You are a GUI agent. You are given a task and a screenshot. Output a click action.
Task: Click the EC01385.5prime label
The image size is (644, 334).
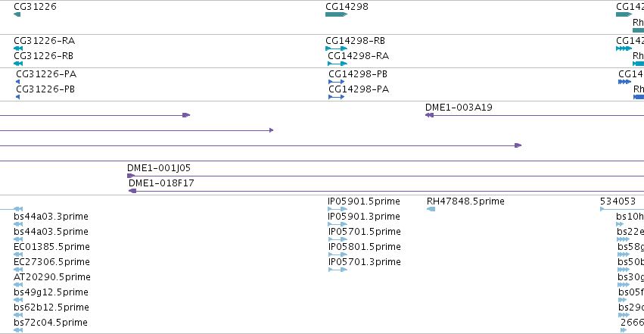51,246
